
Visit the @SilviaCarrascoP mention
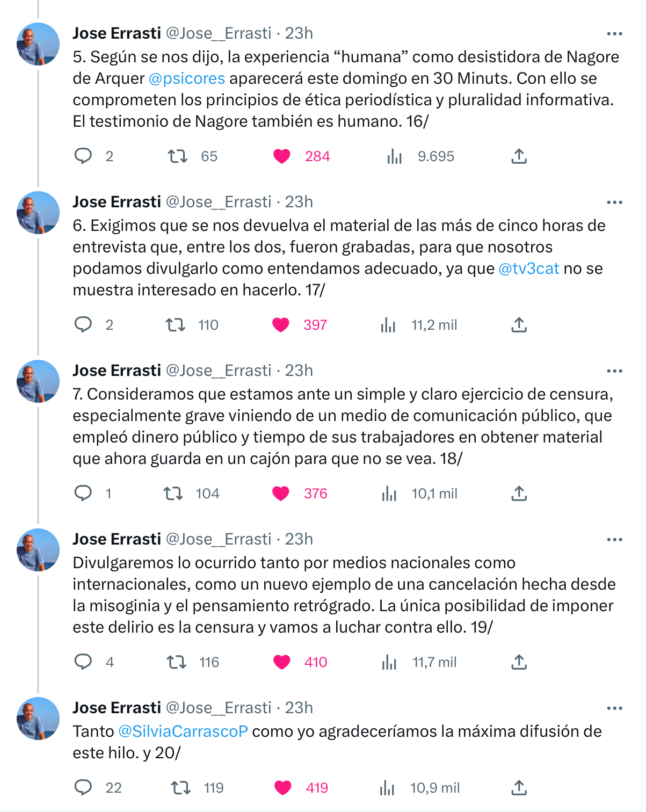click(x=183, y=731)
